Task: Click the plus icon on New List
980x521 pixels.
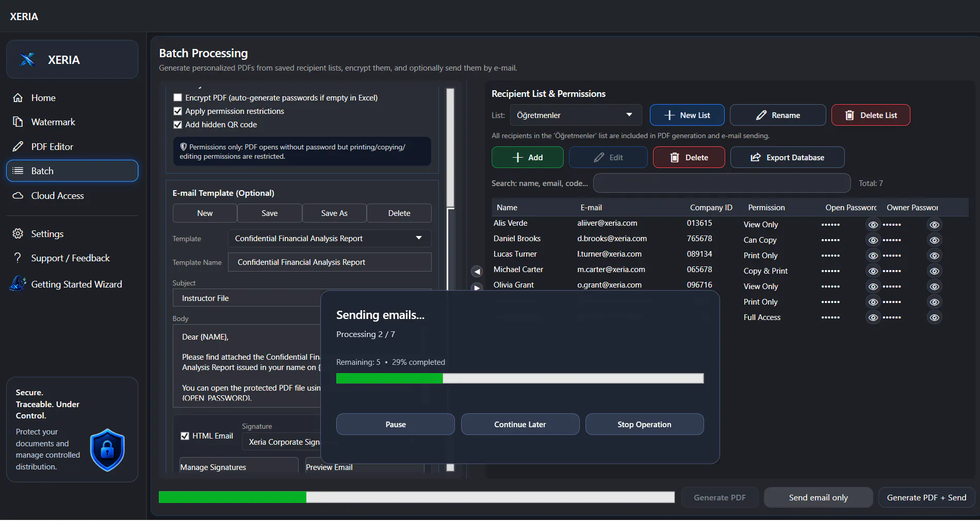Action: [x=669, y=115]
